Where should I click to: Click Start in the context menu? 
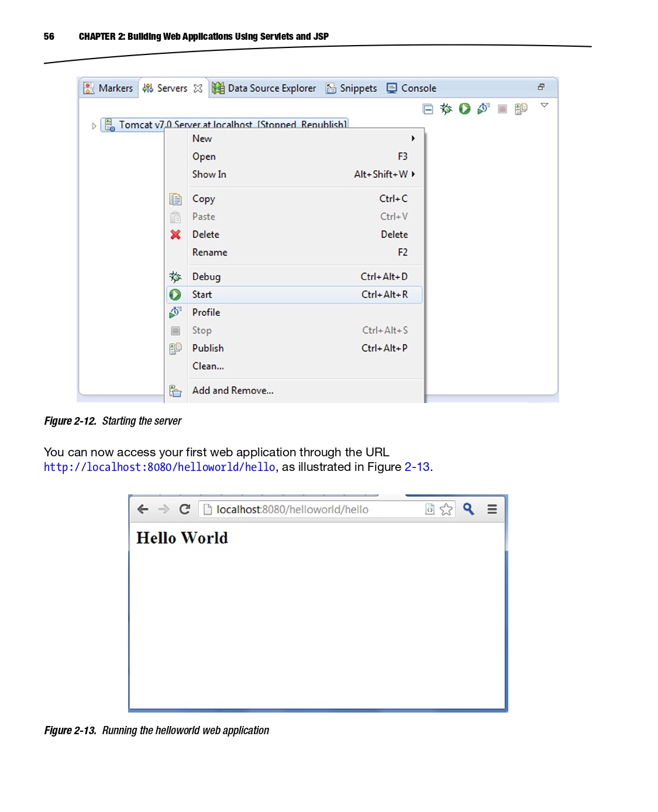point(294,294)
